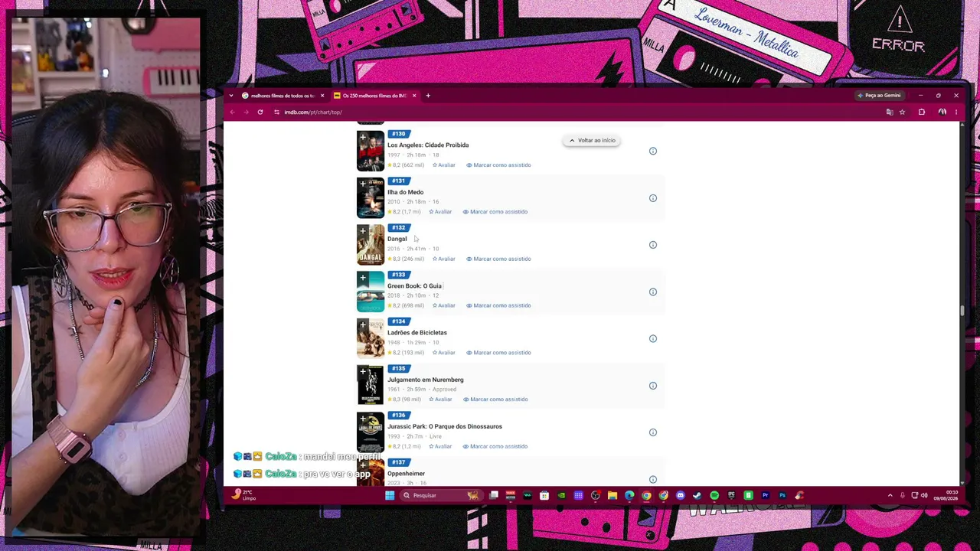Image resolution: width=980 pixels, height=551 pixels.
Task: Translate this page via address bar icon
Action: coord(889,112)
